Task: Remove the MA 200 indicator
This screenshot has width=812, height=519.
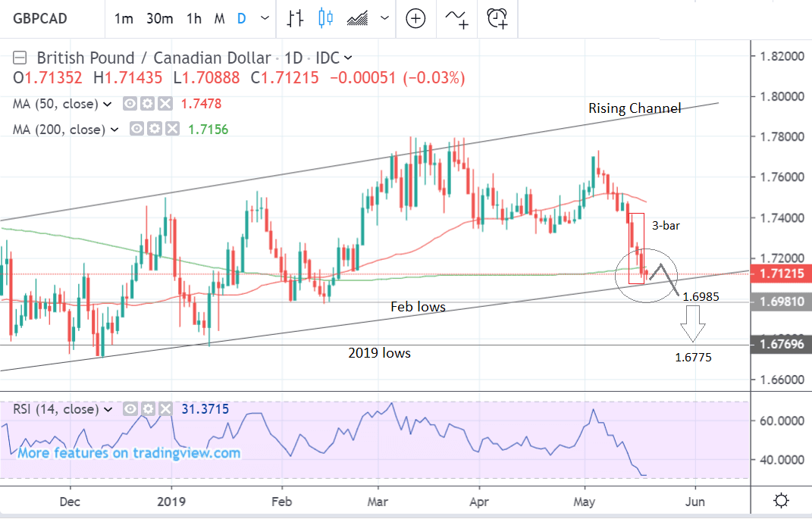Action: click(x=171, y=130)
